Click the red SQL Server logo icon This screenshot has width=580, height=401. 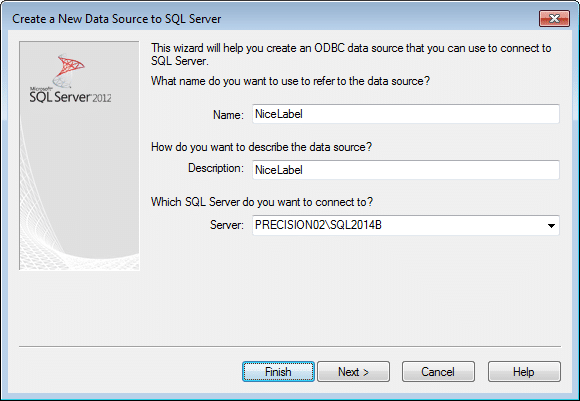69,69
